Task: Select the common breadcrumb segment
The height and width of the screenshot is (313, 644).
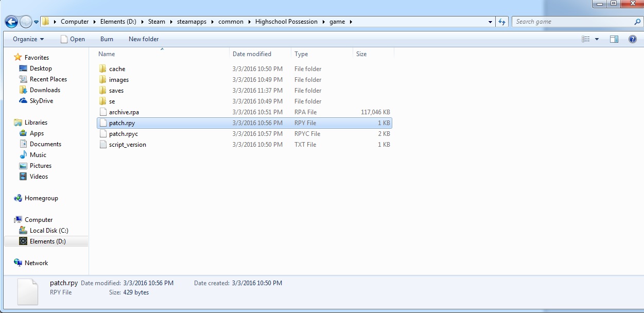Action: (231, 22)
